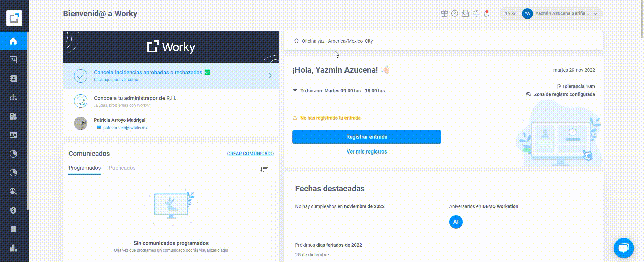Viewport: 644px width, 262px height.
Task: Click the martes 29 nov 2022 date
Action: (x=574, y=70)
